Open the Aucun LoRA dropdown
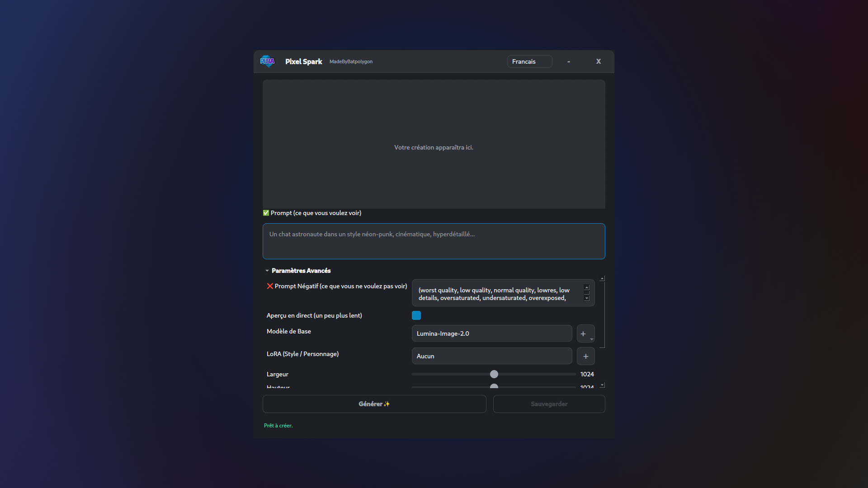This screenshot has height=488, width=868. [x=491, y=356]
